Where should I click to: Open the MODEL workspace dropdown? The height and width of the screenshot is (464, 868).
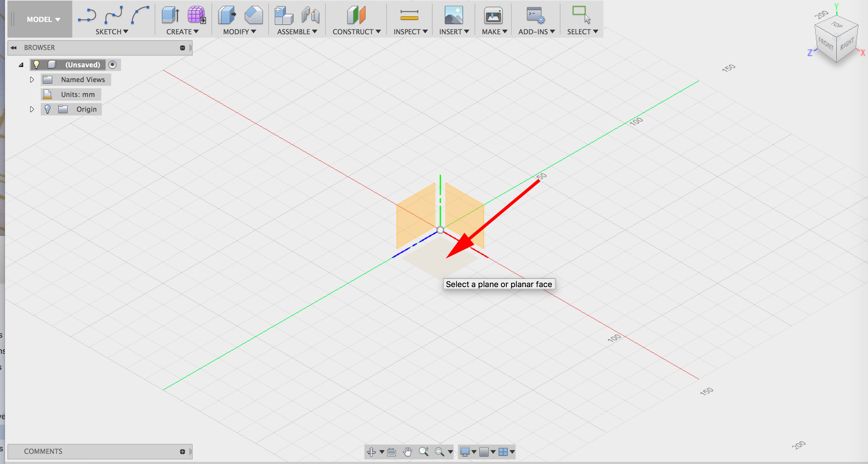click(44, 19)
